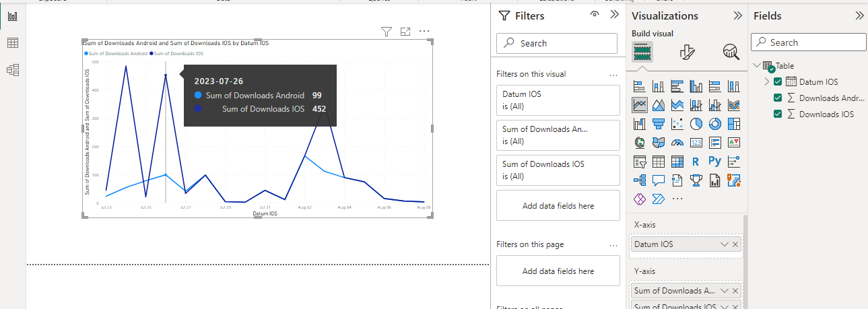The height and width of the screenshot is (309, 868).
Task: Click the Power Apps visual icon
Action: click(640, 199)
